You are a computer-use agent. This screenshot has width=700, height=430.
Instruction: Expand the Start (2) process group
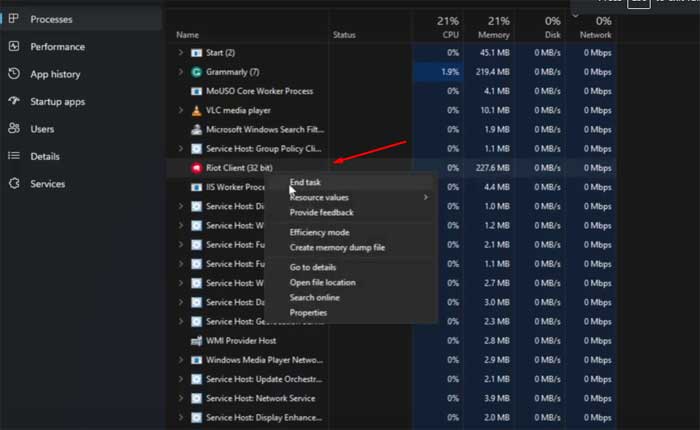pos(180,53)
